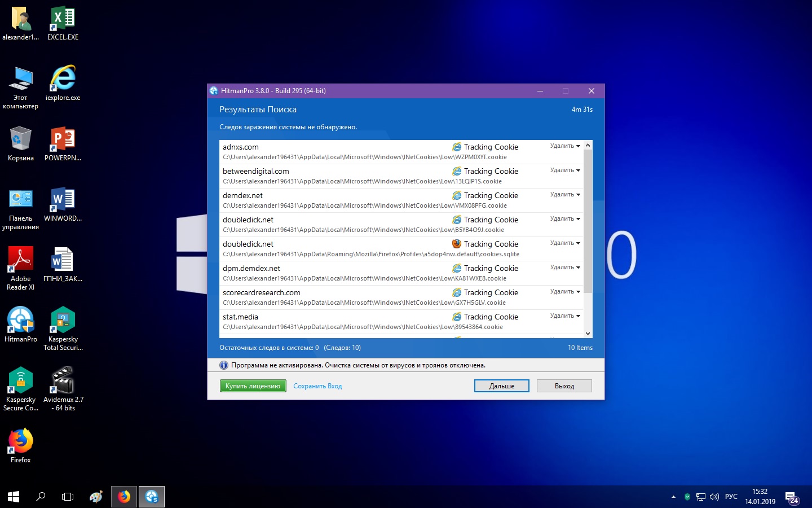Click the HitmanPro taskbar icon

[151, 497]
